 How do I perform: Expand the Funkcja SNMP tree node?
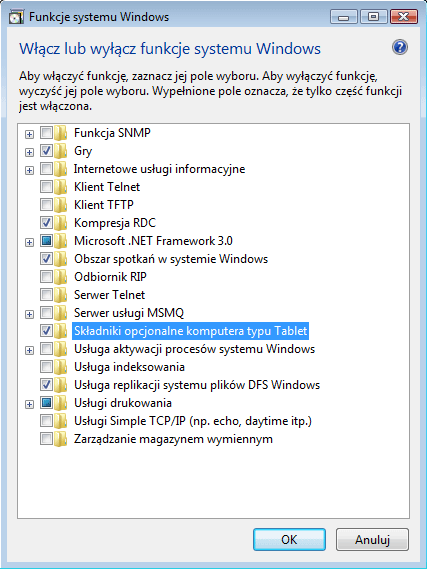[x=29, y=134]
